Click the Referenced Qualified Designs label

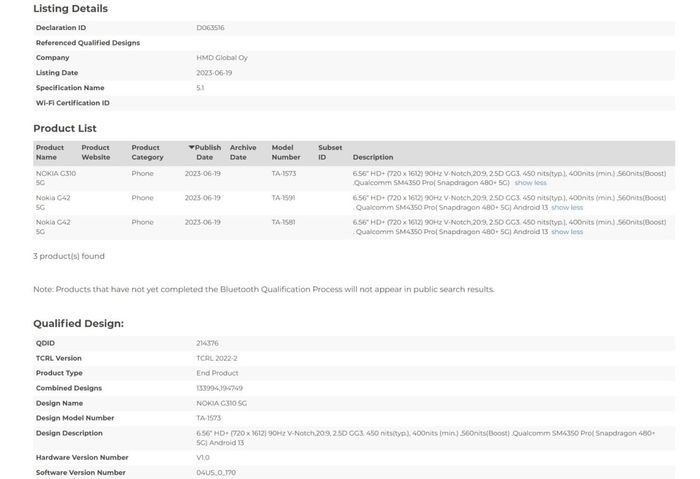[88, 43]
